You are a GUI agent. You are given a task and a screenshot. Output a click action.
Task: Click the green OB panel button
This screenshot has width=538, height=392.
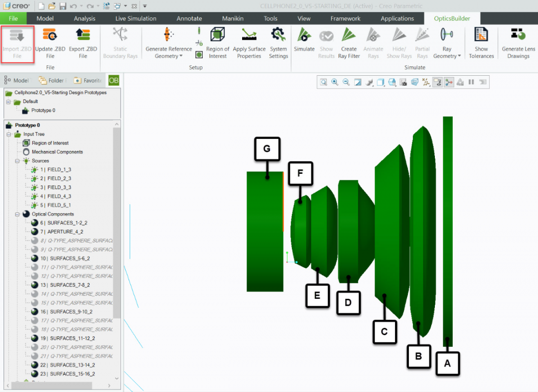[x=114, y=80]
